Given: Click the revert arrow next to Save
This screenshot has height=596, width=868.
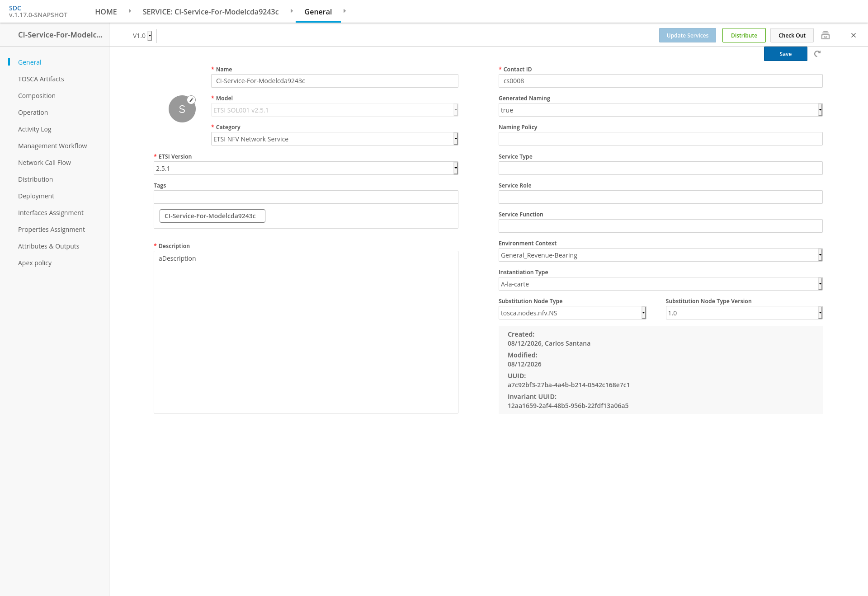Looking at the screenshot, I should coord(817,54).
